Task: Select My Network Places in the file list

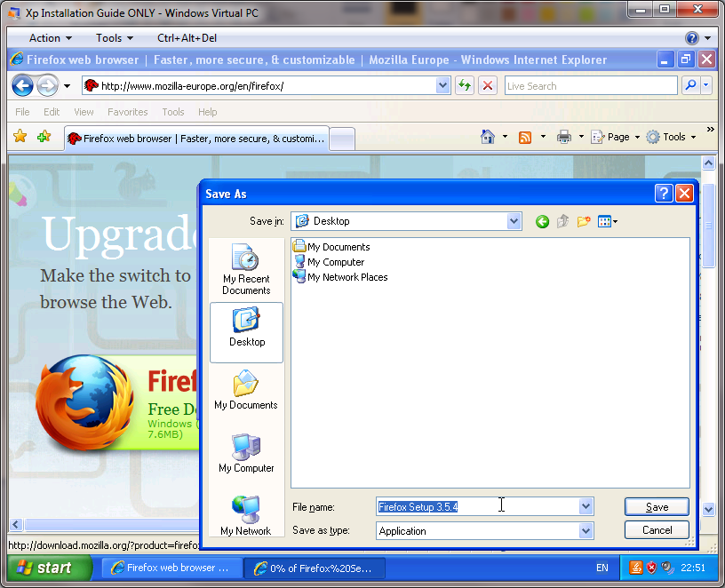Action: (340, 277)
